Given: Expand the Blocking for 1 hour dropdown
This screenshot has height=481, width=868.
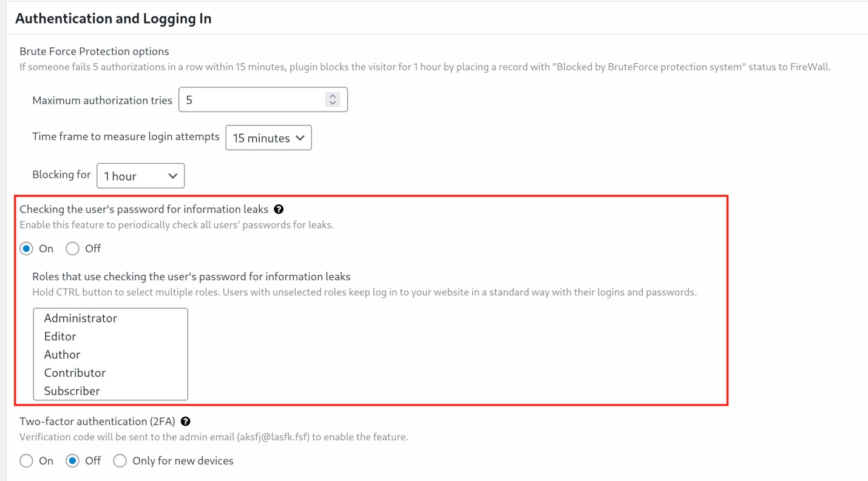Looking at the screenshot, I should point(140,176).
